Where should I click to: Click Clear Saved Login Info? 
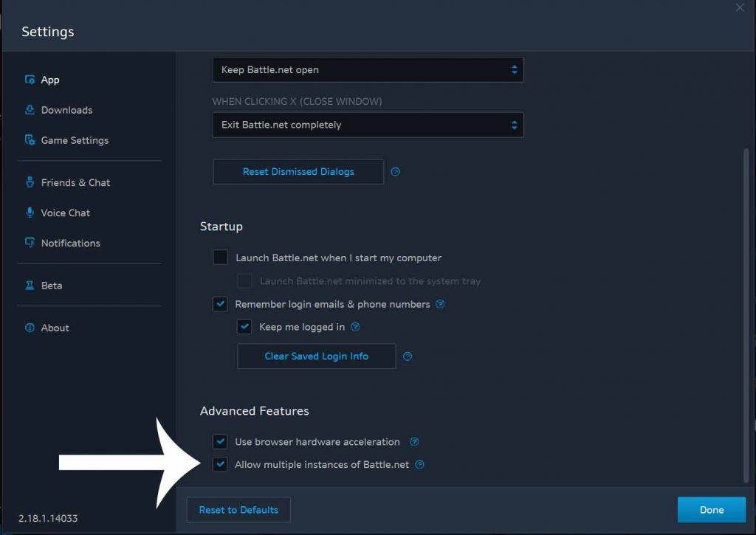(316, 356)
